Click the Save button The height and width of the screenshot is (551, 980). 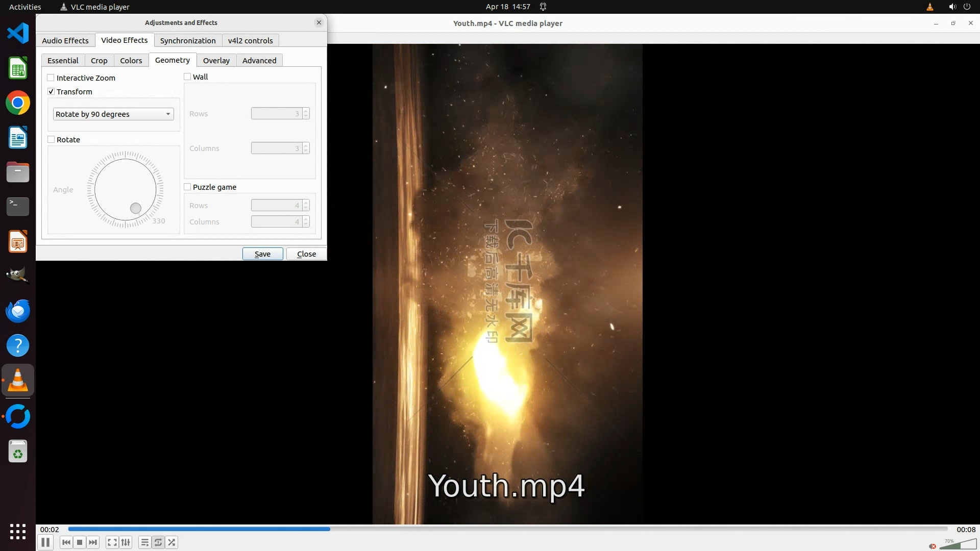pyautogui.click(x=262, y=254)
